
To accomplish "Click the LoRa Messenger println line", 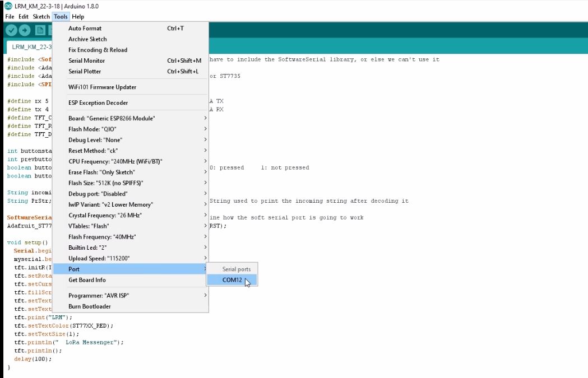I will click(68, 342).
